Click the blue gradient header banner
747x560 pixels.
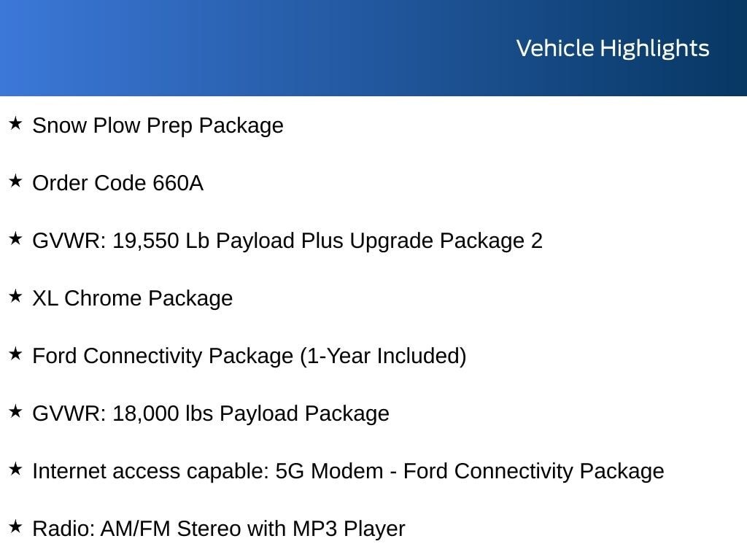click(373, 48)
